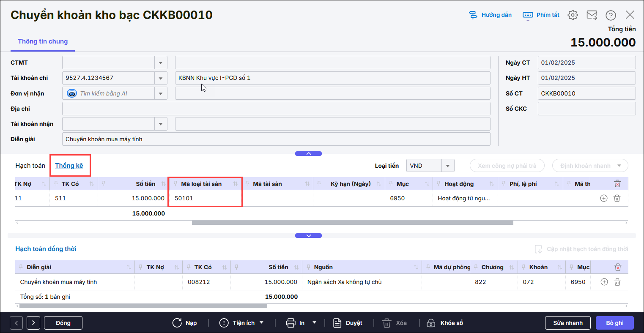Screen dimensions: 644x333
Task: Switch to the Thống kê tab
Action: 69,166
